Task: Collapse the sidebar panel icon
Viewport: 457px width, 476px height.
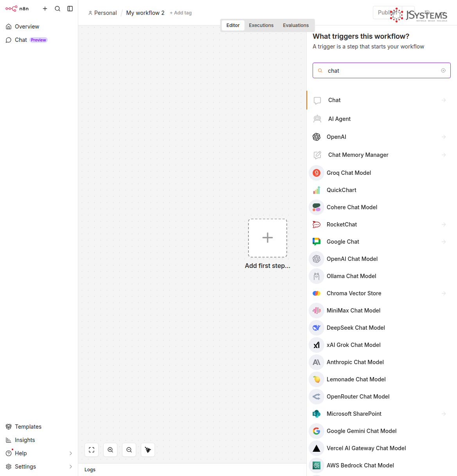Action: (x=70, y=9)
